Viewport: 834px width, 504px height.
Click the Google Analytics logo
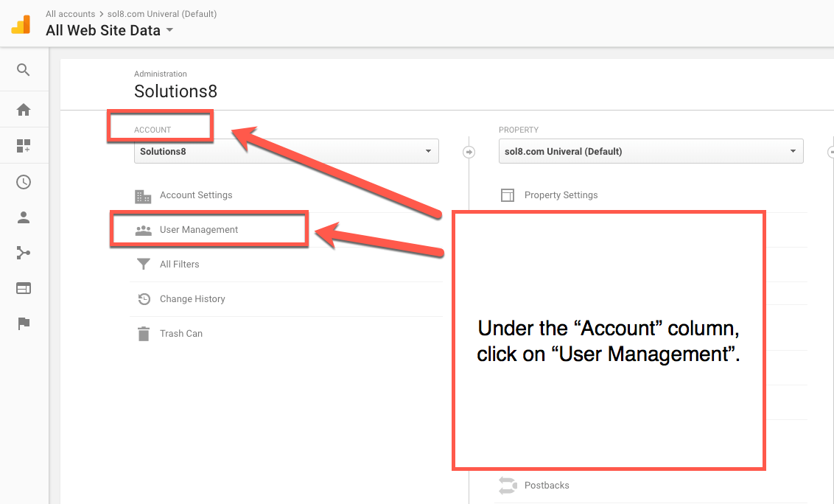[x=21, y=24]
